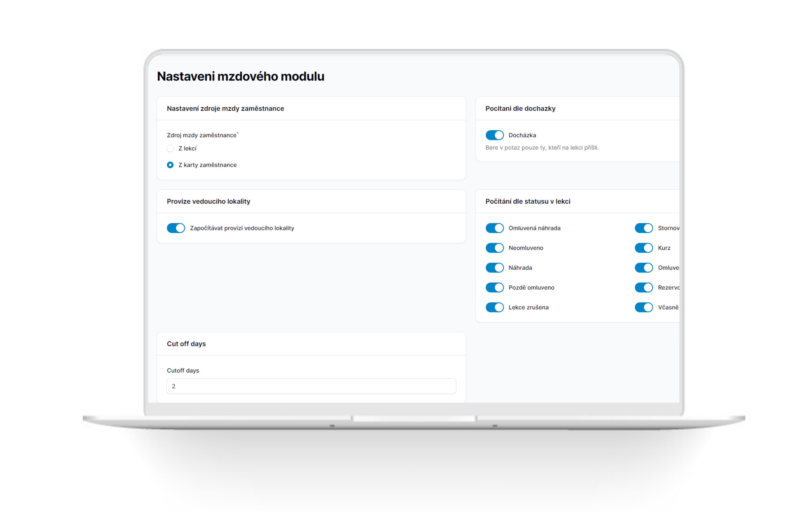This screenshot has width=812, height=514.
Task: Toggle the Včasně status switch
Action: [644, 307]
